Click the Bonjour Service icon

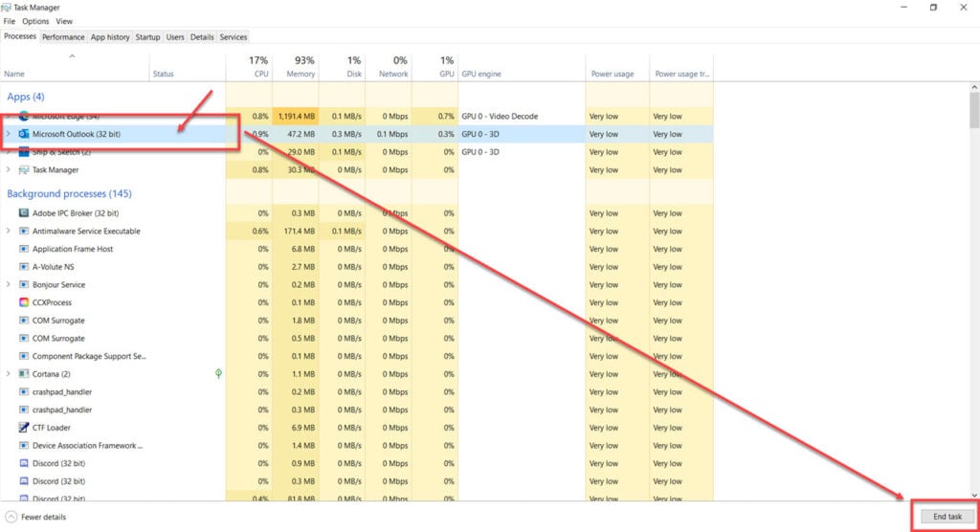click(x=24, y=284)
